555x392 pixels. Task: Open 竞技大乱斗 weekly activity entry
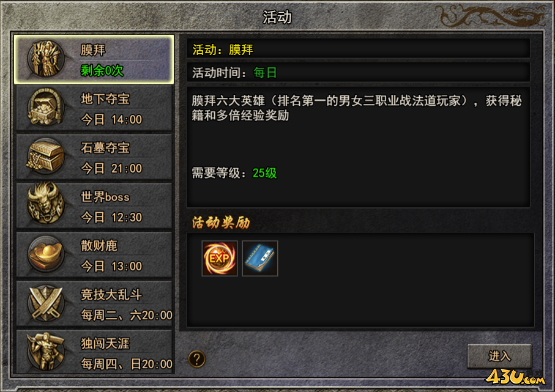94,303
